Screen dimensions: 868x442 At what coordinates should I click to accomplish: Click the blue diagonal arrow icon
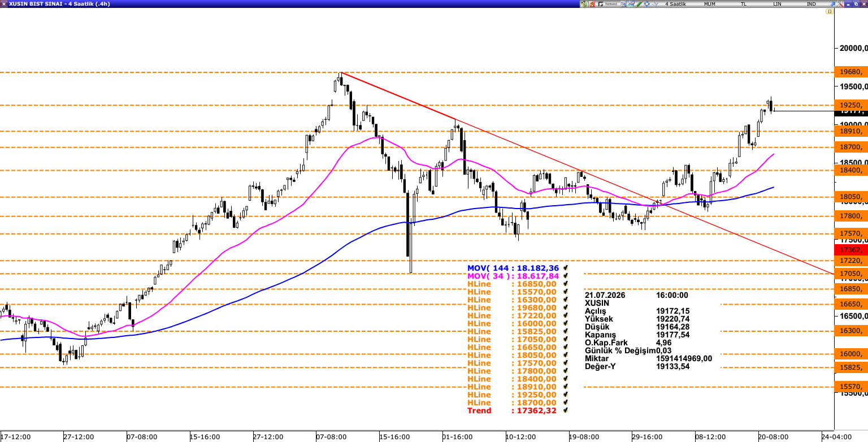pyautogui.click(x=832, y=4)
